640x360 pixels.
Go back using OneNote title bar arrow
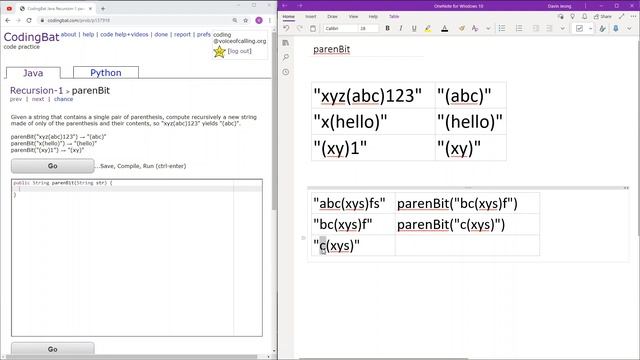point(285,6)
